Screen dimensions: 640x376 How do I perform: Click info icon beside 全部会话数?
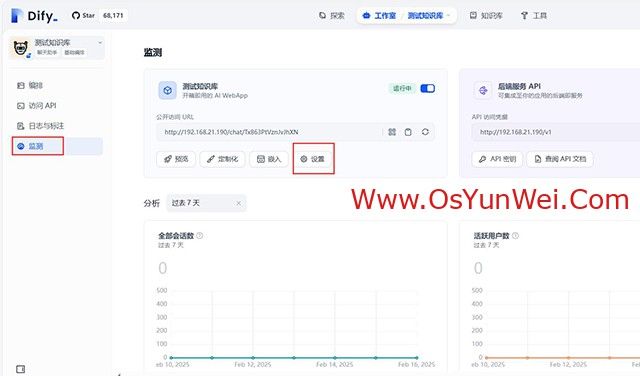coord(200,236)
